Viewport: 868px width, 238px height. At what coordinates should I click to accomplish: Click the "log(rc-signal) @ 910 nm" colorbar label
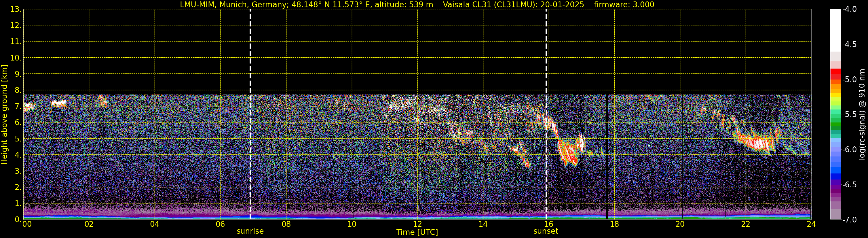pos(862,115)
